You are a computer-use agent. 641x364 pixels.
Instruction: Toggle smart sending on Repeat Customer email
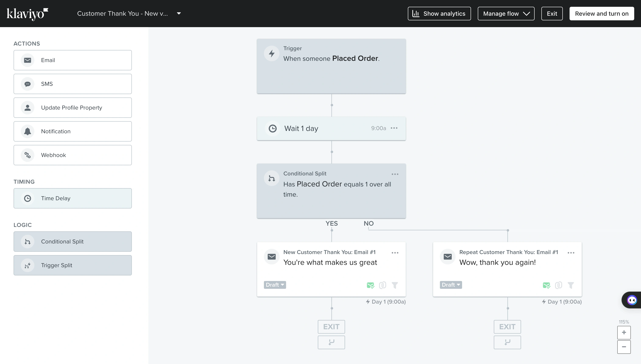(546, 285)
